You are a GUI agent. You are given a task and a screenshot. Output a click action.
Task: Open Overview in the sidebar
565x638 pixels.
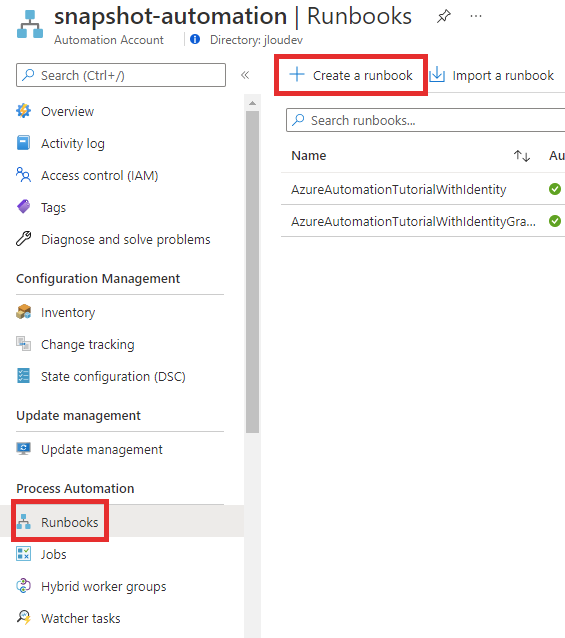click(x=68, y=111)
